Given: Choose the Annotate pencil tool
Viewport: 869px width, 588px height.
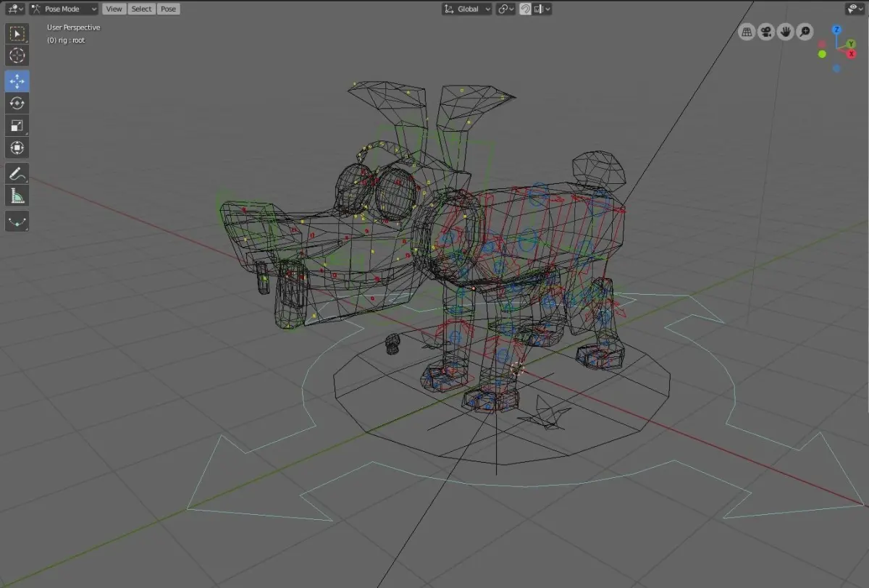Looking at the screenshot, I should (17, 173).
